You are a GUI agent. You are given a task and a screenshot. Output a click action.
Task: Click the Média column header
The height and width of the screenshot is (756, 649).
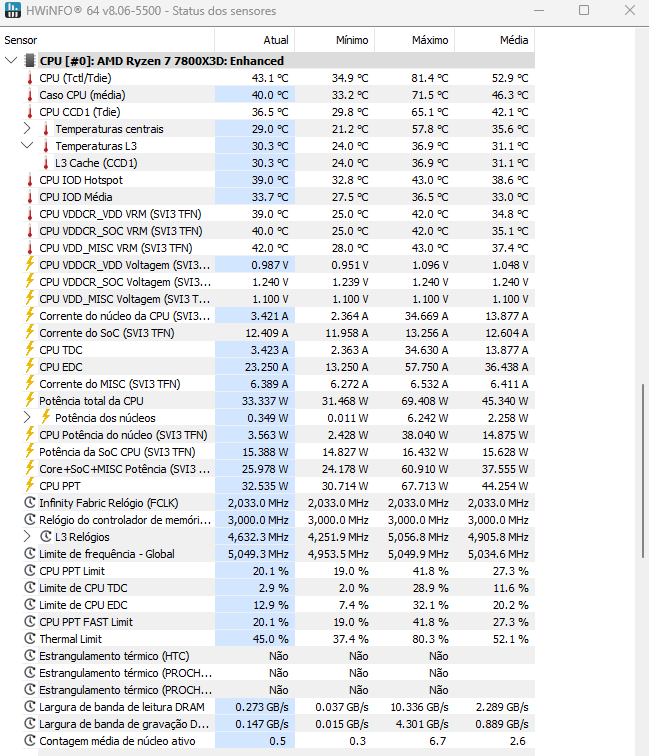pyautogui.click(x=495, y=40)
